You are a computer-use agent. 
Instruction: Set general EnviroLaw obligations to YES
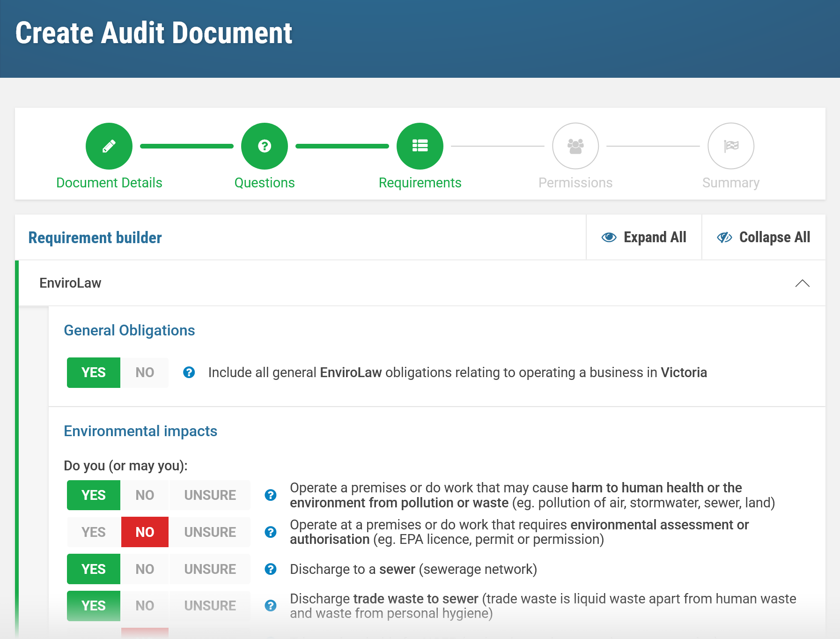coord(94,372)
